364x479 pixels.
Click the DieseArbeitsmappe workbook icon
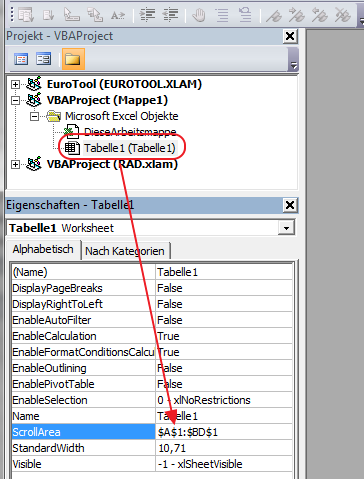tap(72, 131)
